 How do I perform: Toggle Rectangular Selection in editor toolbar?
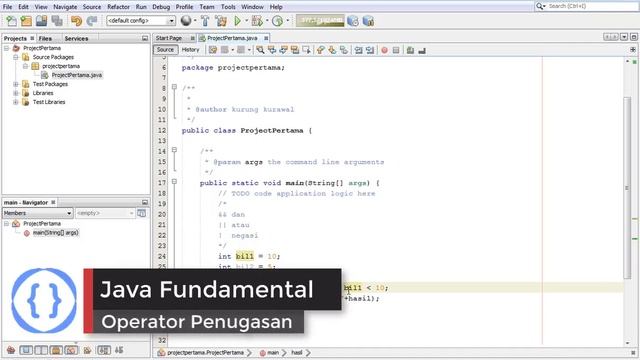coord(306,50)
